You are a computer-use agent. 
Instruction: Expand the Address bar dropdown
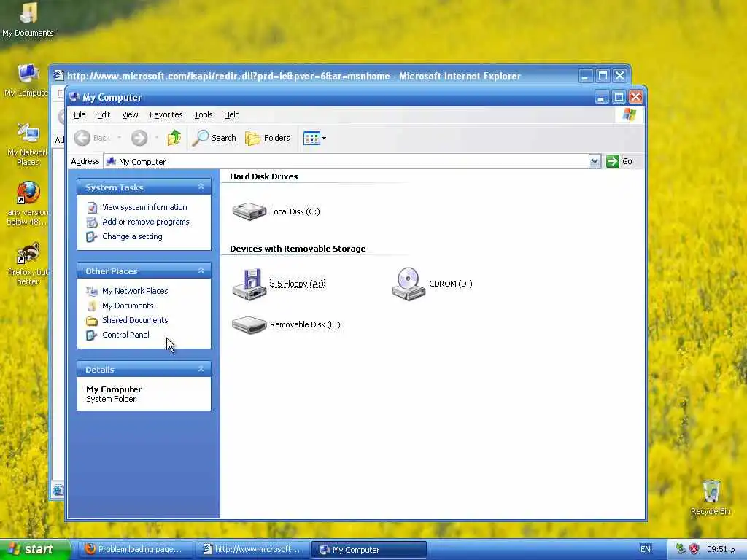[x=595, y=161]
